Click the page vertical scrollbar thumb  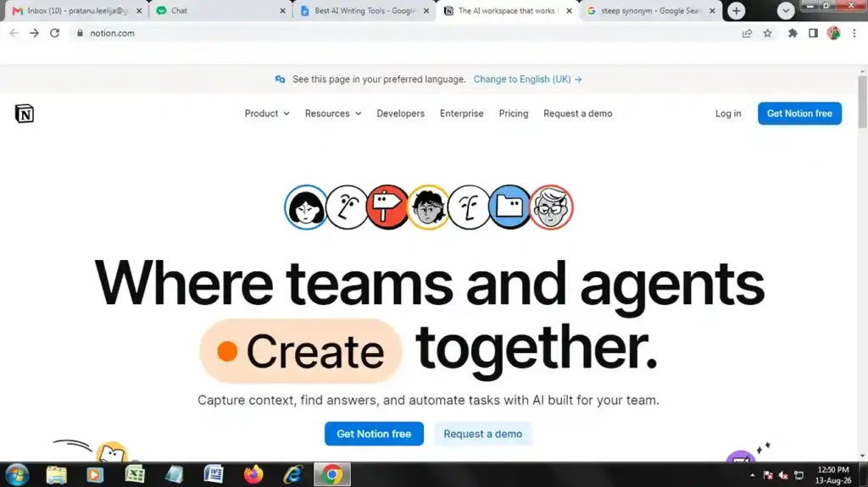(x=862, y=102)
